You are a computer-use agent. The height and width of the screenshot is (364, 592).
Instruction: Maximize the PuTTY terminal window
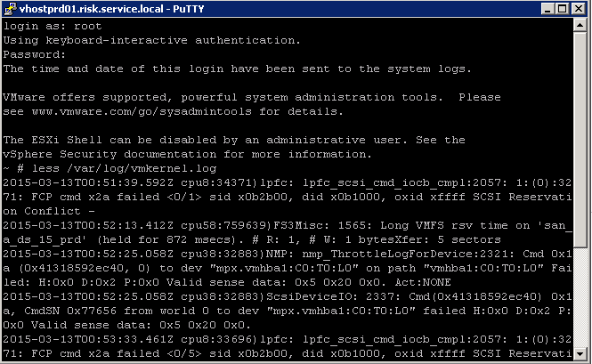coord(562,9)
